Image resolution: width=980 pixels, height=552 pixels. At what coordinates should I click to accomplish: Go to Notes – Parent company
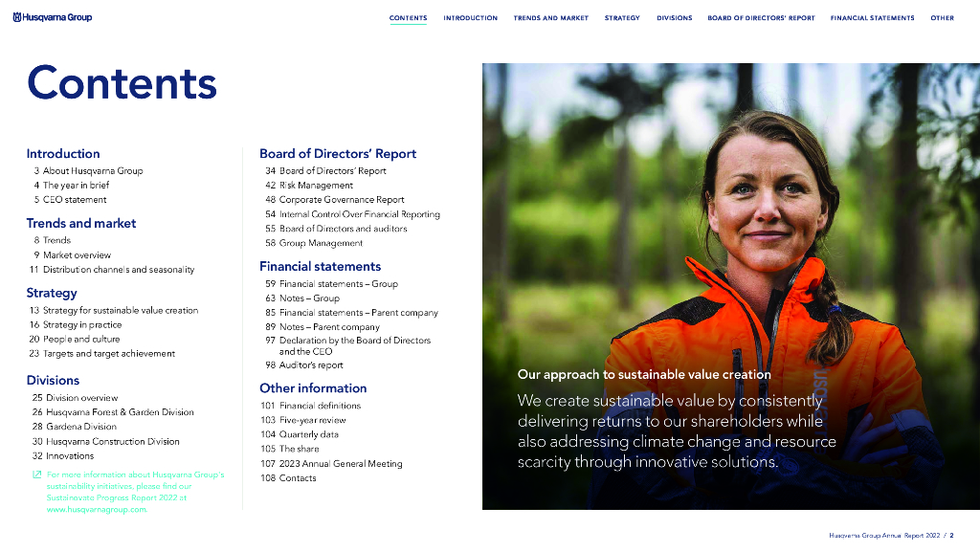(x=323, y=326)
